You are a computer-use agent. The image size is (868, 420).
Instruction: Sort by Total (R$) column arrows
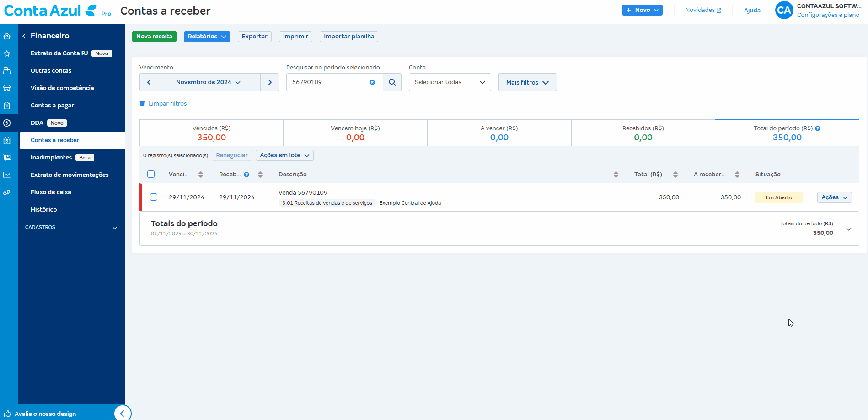pyautogui.click(x=675, y=175)
